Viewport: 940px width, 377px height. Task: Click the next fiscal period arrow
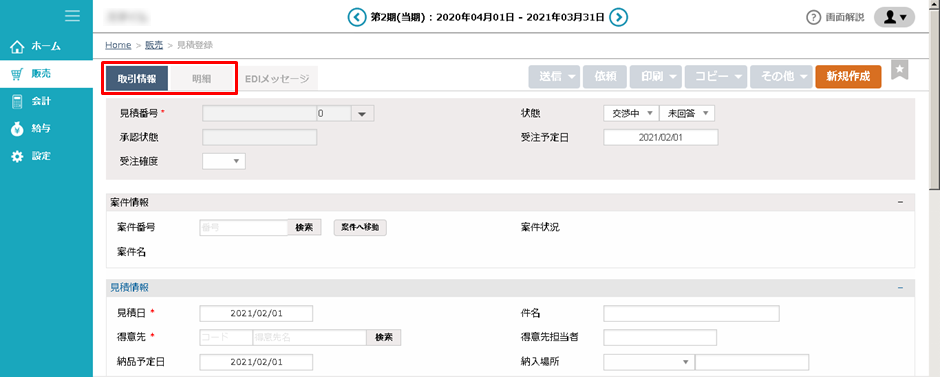coord(619,17)
